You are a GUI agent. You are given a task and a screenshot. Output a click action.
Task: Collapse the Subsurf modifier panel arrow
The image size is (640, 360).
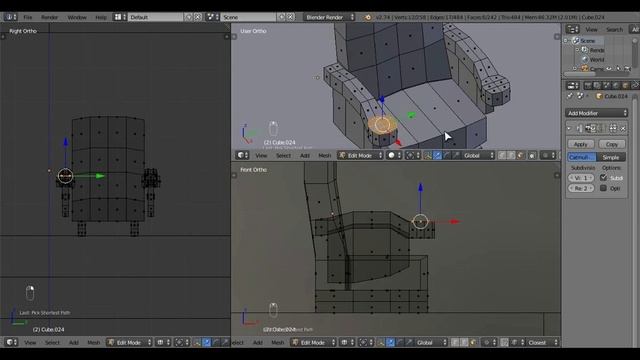click(569, 128)
